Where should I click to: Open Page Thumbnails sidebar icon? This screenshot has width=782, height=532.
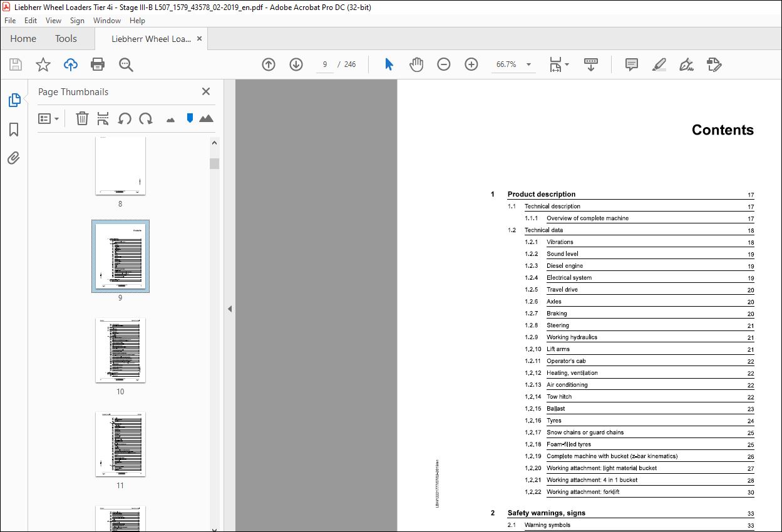coord(14,100)
